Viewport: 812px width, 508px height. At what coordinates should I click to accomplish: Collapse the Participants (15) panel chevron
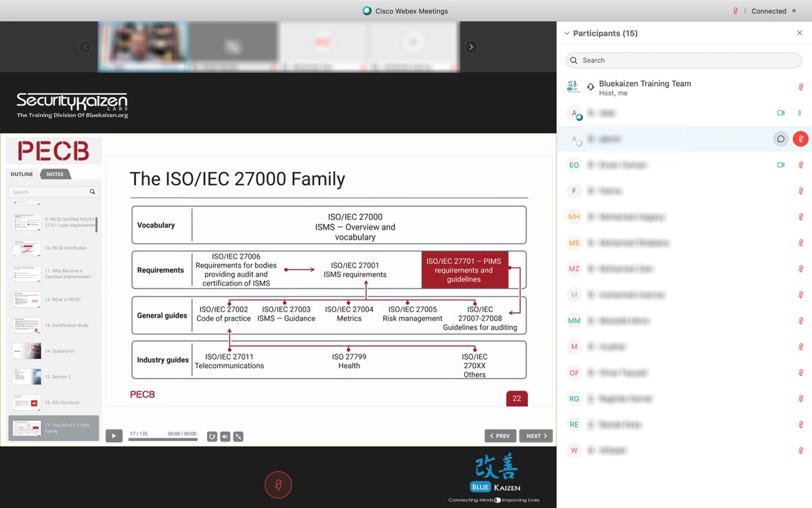(566, 33)
